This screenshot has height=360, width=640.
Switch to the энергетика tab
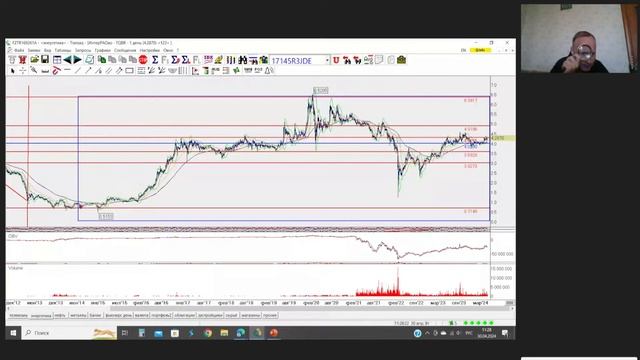41,316
